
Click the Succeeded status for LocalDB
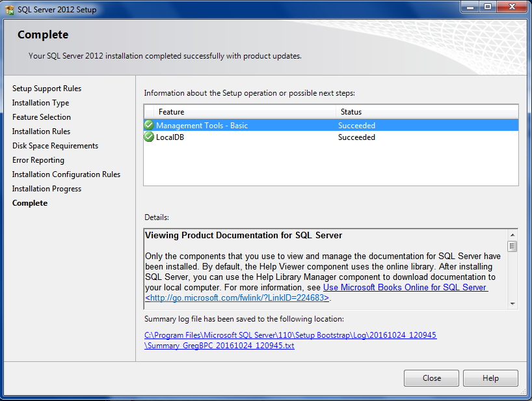click(x=356, y=137)
